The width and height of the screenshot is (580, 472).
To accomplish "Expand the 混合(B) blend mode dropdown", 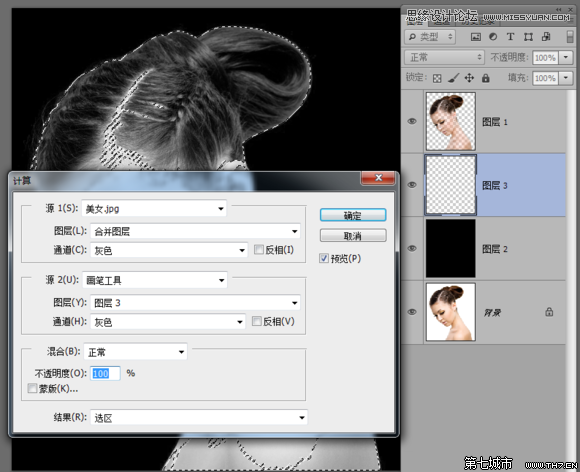I will pyautogui.click(x=135, y=352).
